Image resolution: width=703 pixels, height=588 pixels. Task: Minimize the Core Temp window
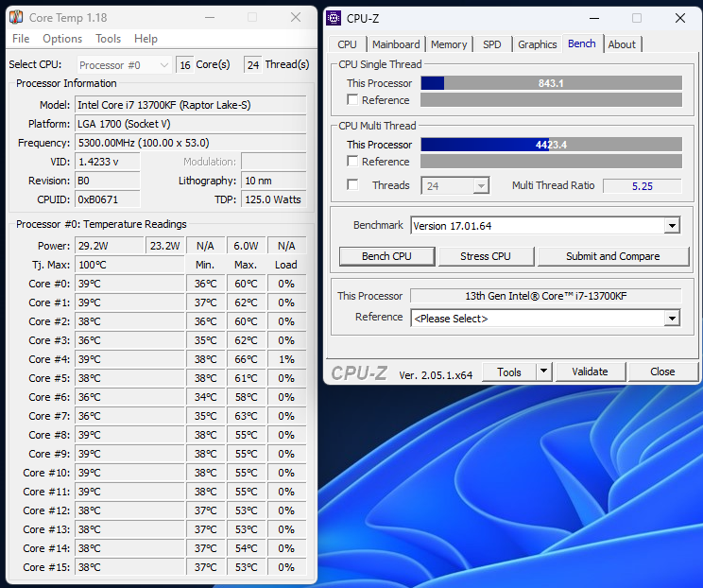coord(210,18)
